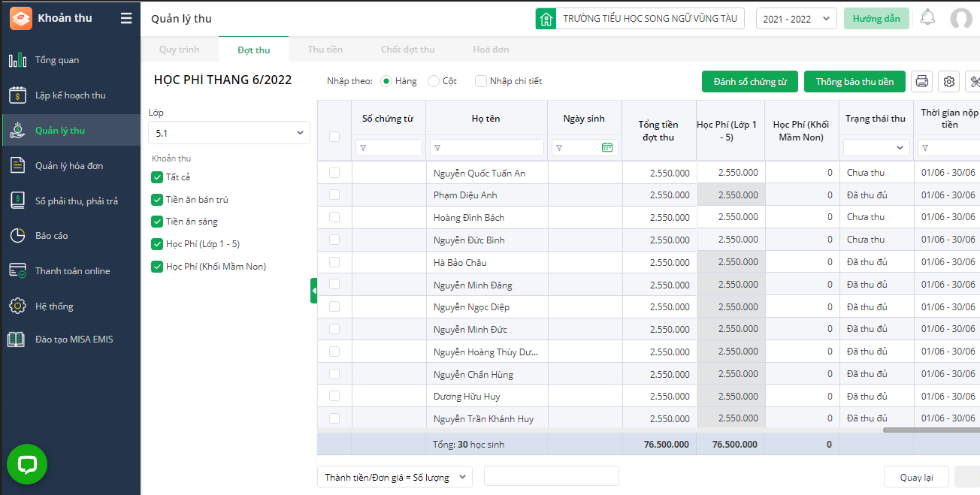Viewport: 980px width, 495px height.
Task: Open the notification bell
Action: 927,18
